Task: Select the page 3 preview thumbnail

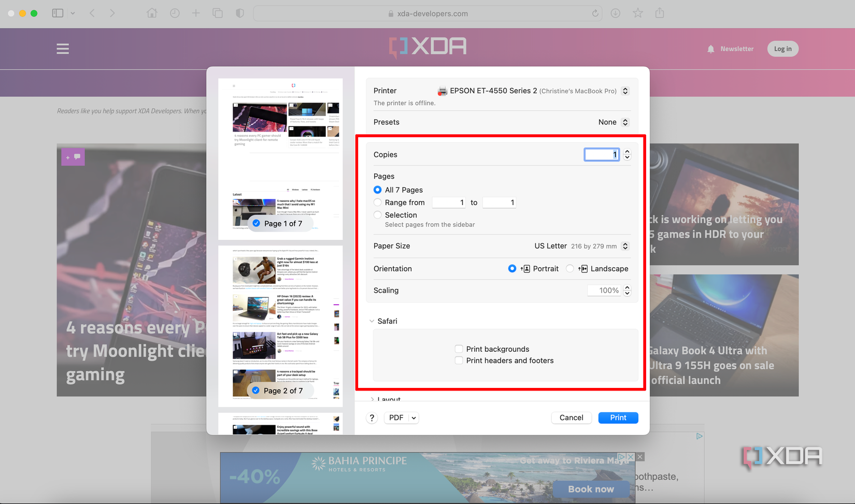Action: pyautogui.click(x=280, y=424)
